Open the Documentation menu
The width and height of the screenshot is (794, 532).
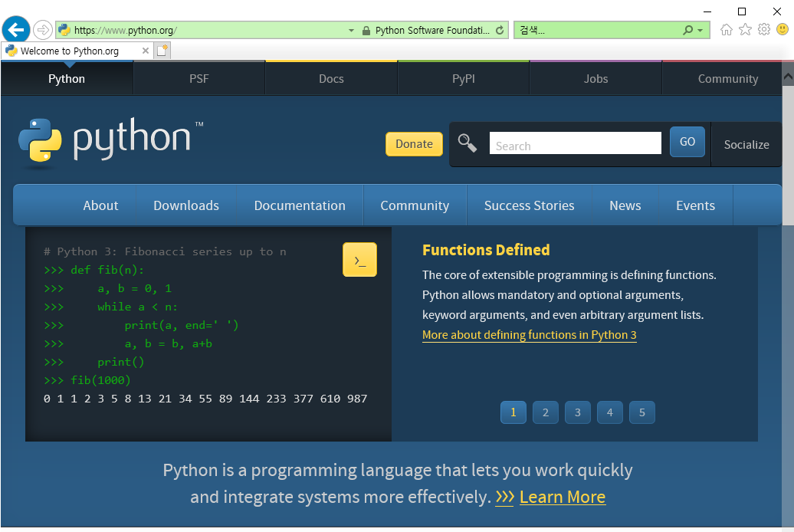coord(300,205)
